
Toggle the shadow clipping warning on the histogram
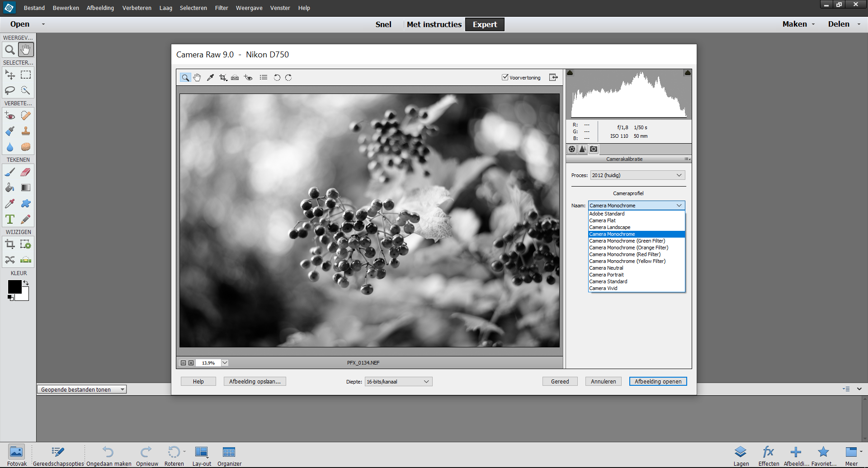(571, 72)
